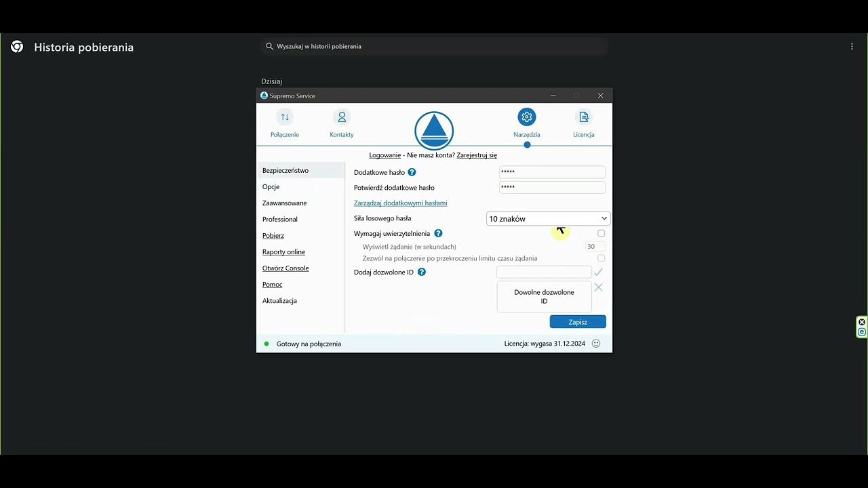Viewport: 868px width, 488px height.
Task: Click the help icon beside Dodatkowe hasło
Action: (412, 172)
